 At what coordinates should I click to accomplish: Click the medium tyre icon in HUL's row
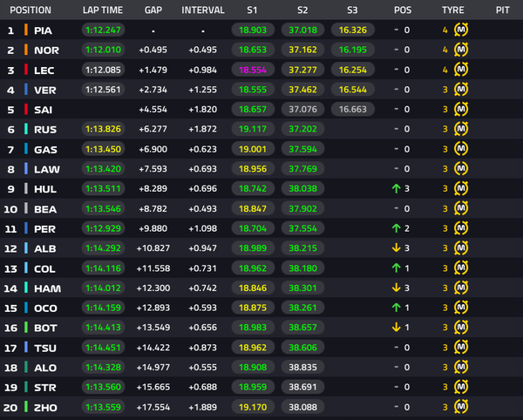click(x=461, y=188)
